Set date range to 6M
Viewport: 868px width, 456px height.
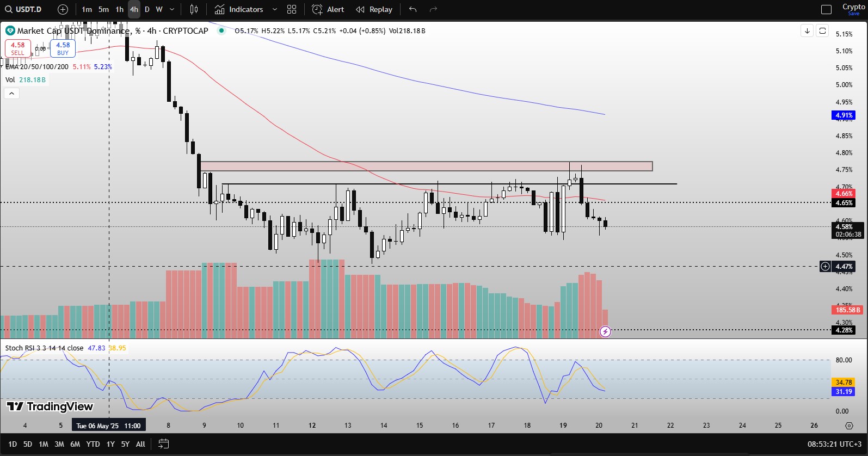point(75,444)
